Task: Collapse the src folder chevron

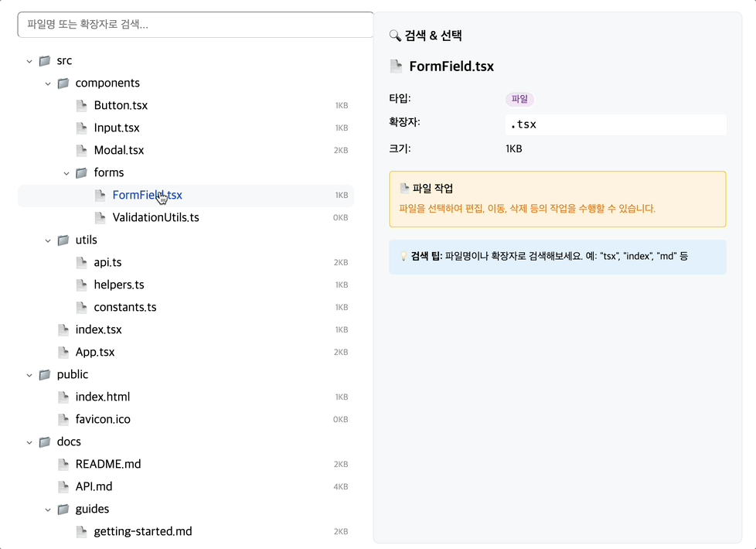Action: tap(29, 61)
